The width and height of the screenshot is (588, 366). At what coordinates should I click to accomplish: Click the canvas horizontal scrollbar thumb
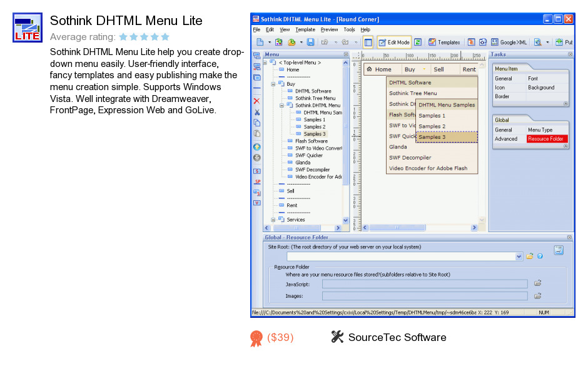[x=397, y=228]
